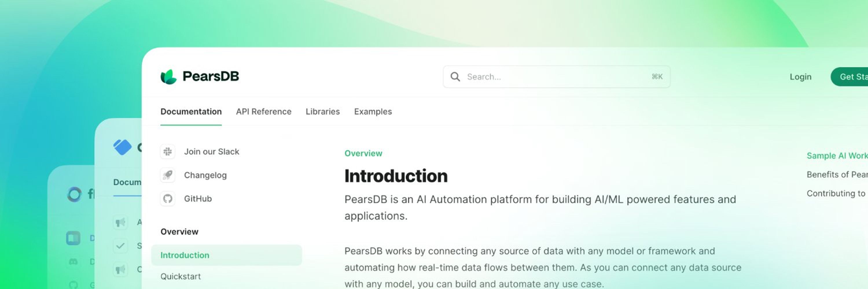
Task: Click the Overview sidebar section heading
Action: 179,232
